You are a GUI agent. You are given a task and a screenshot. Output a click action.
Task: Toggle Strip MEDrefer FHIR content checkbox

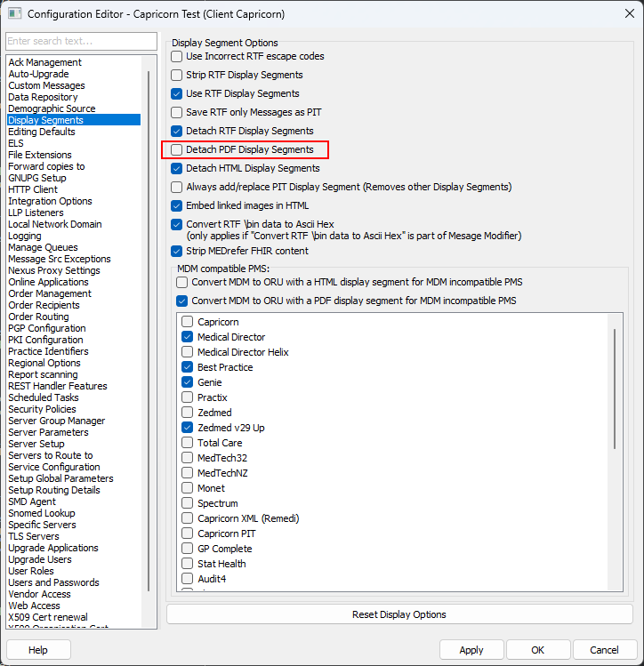pos(177,252)
